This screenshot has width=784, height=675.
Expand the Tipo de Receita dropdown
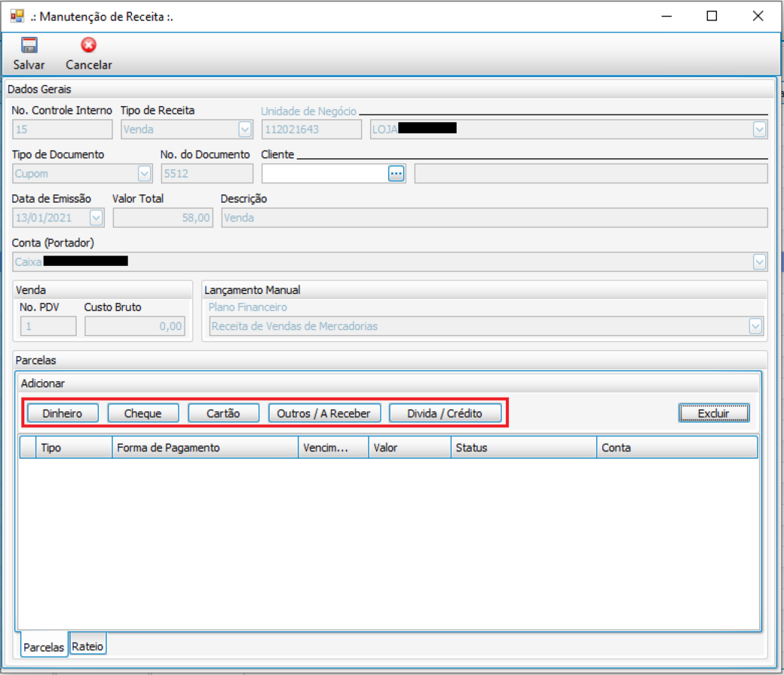pyautogui.click(x=245, y=130)
